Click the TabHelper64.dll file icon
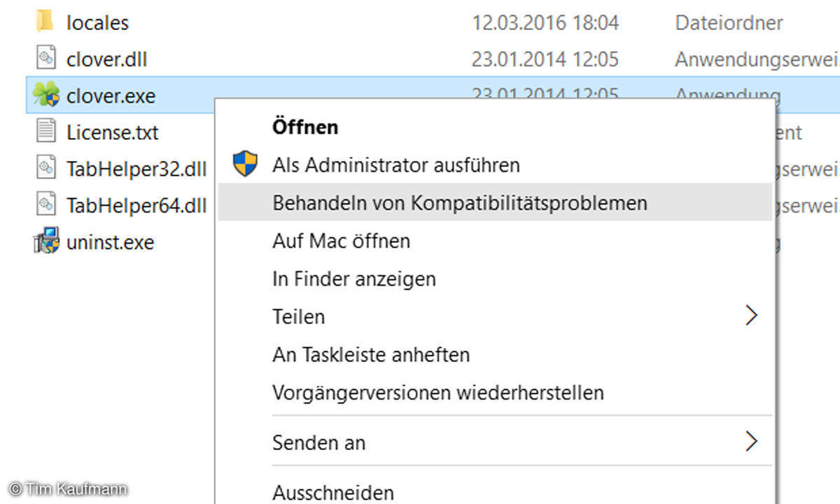 (x=46, y=205)
